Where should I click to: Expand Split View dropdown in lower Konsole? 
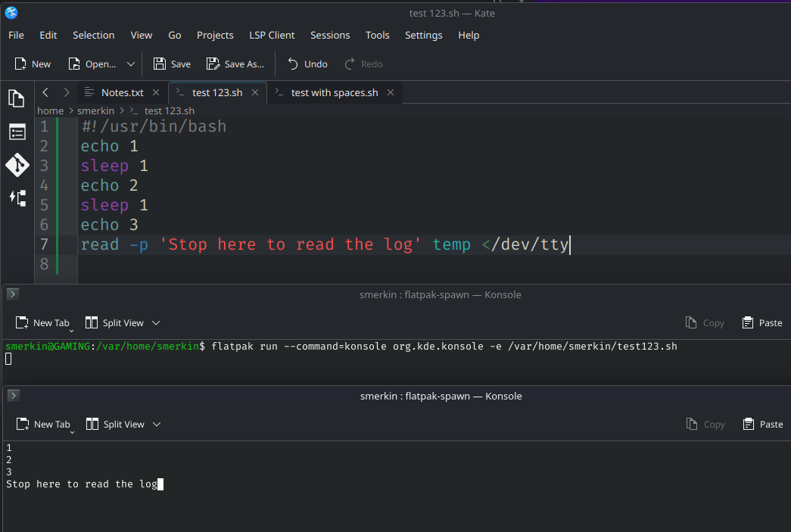click(157, 425)
